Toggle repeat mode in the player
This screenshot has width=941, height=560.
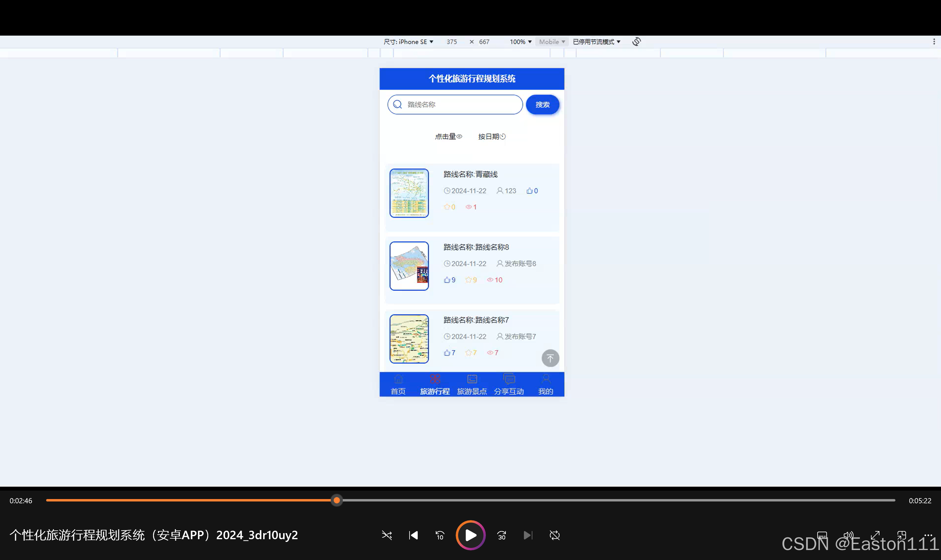pyautogui.click(x=554, y=535)
